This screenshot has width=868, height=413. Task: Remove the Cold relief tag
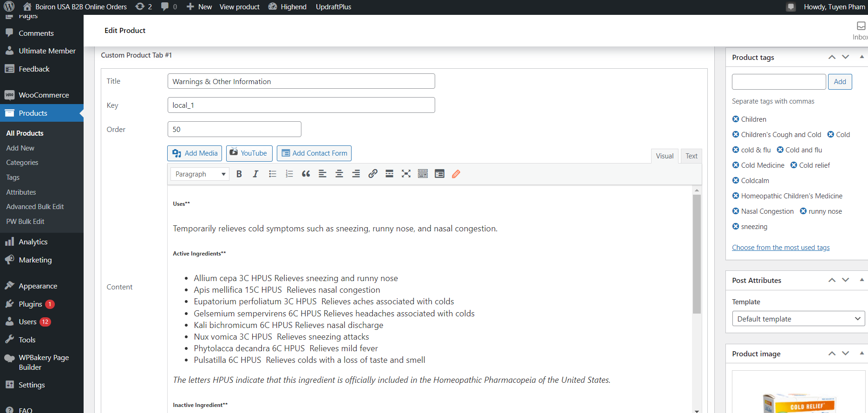click(x=794, y=165)
